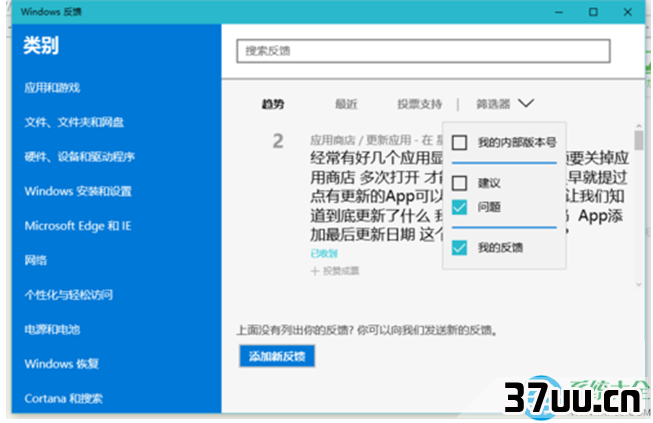Click the scrollbar up arrow
This screenshot has height=423, width=653.
pyautogui.click(x=639, y=125)
